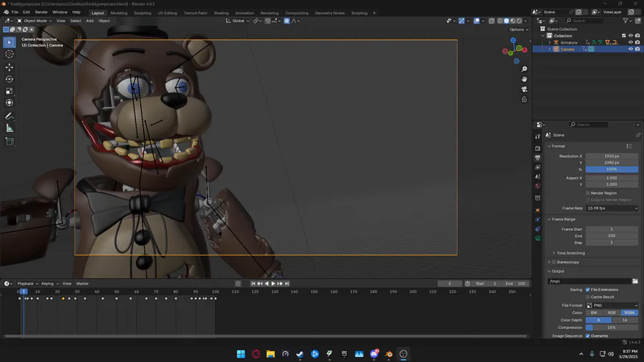
Task: Enable the Stereoscopy checkbox
Action: click(x=554, y=262)
